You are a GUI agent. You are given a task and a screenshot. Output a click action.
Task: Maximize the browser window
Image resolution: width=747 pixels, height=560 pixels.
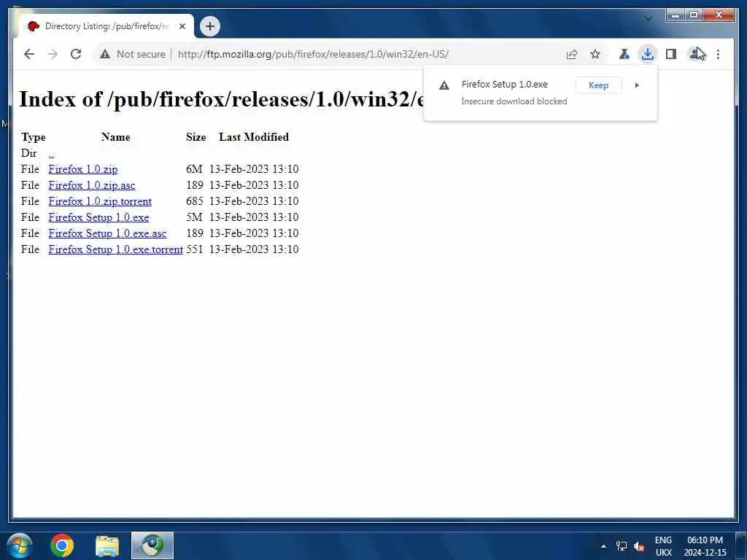[694, 15]
